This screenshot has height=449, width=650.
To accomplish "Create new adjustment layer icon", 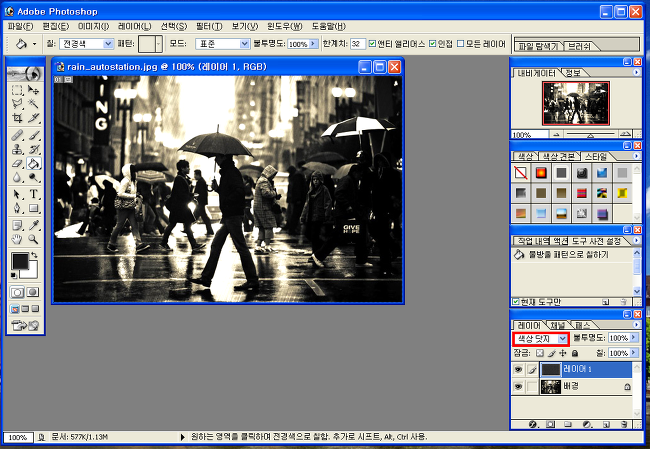I will 587,424.
